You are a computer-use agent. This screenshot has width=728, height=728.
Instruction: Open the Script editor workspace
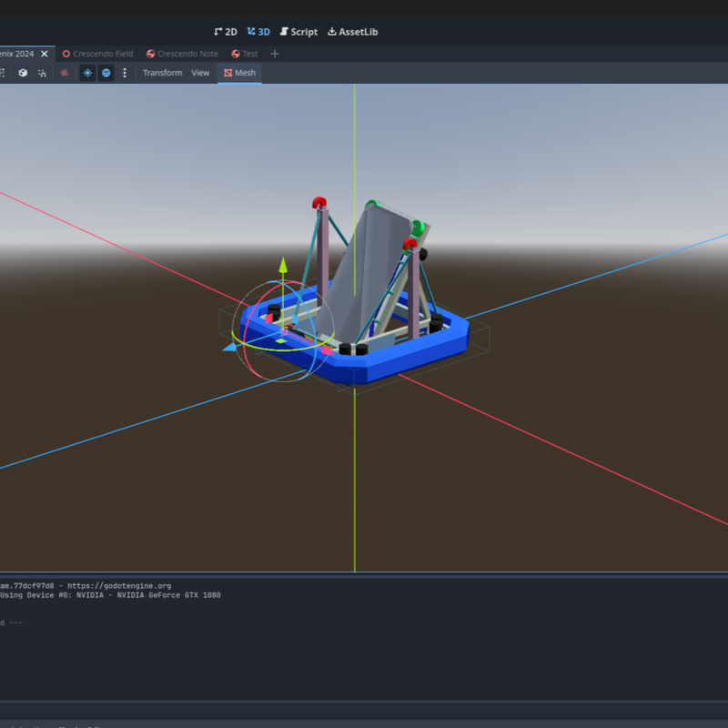point(298,32)
